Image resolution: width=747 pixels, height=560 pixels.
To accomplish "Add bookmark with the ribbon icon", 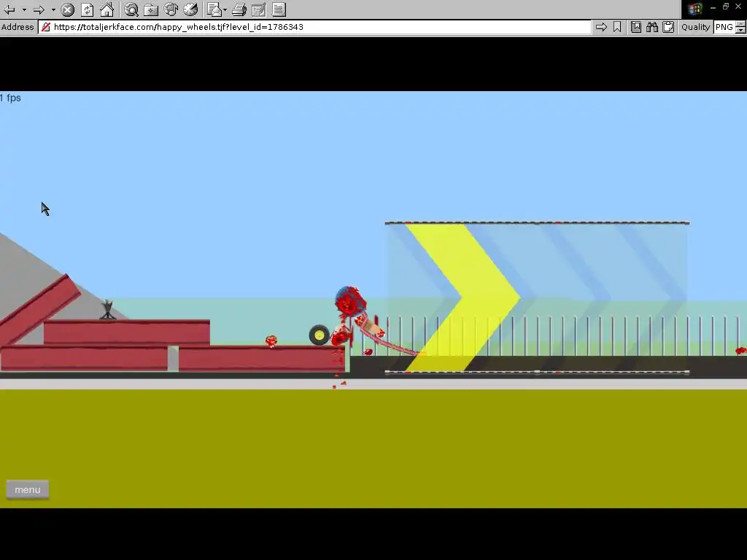I will [617, 27].
